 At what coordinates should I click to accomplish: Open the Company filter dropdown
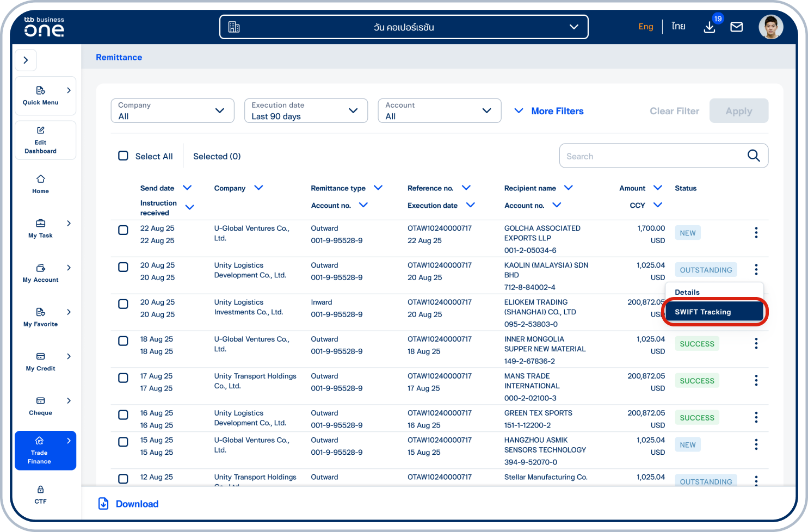172,111
